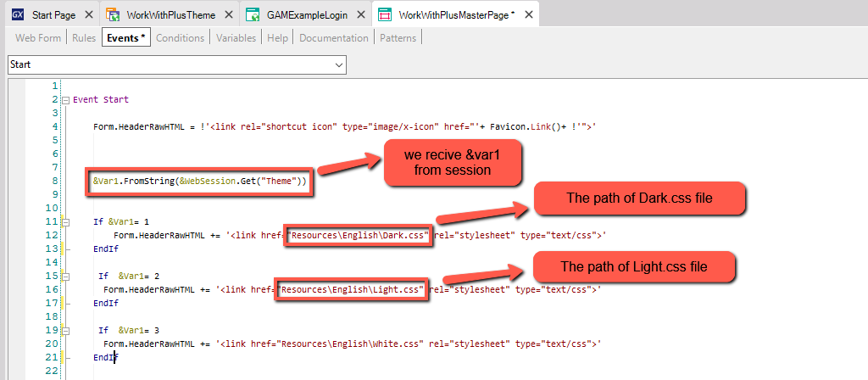Switch to the Patterns section

tap(398, 37)
